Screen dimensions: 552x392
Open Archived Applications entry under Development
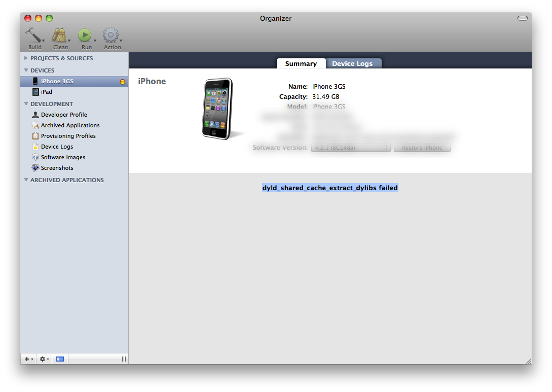click(70, 125)
